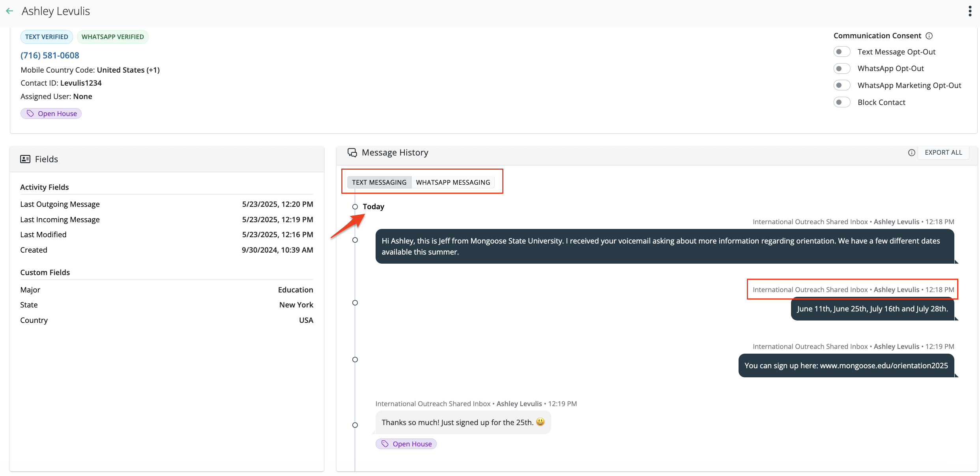This screenshot has height=476, width=980.
Task: Open the three-dot more options menu
Action: pos(970,11)
